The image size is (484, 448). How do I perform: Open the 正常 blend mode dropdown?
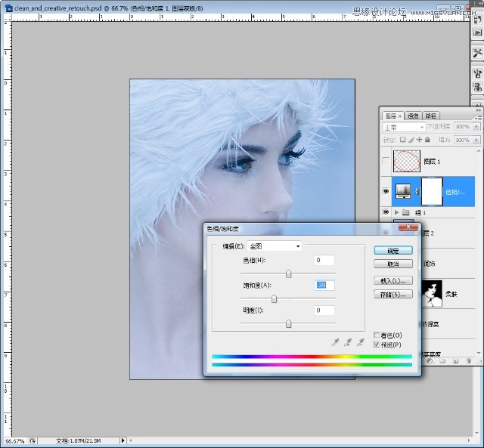(404, 127)
